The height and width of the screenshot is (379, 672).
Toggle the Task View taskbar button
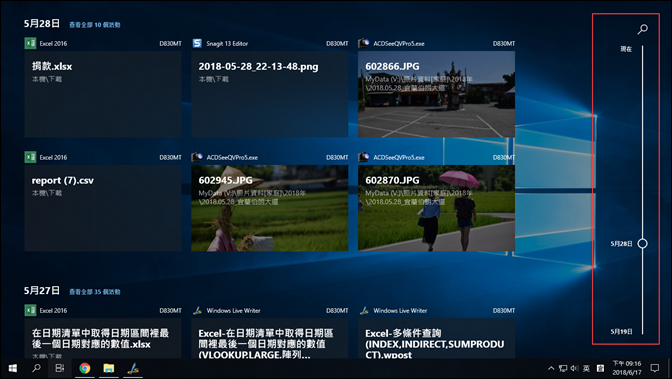pos(60,368)
